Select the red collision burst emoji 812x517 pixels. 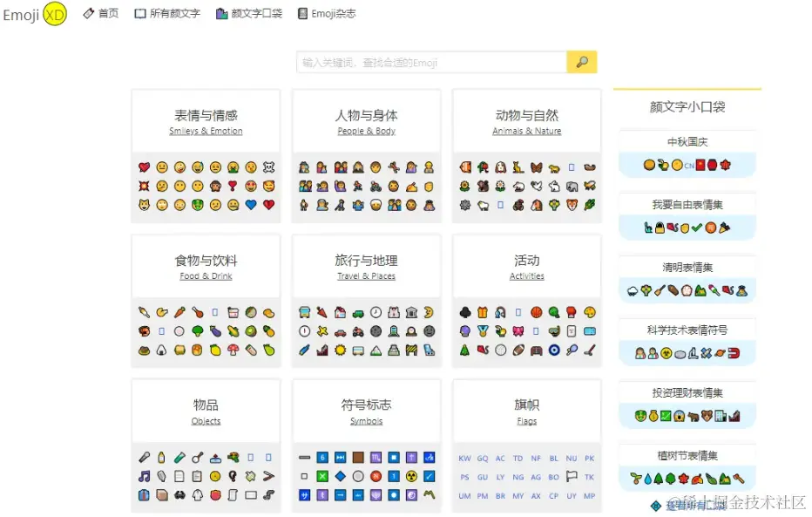144,186
